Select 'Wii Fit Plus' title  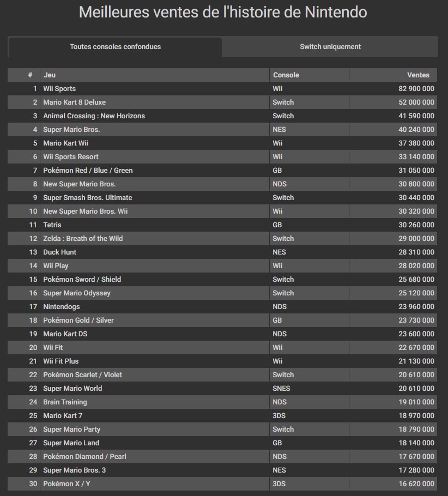tap(60, 361)
